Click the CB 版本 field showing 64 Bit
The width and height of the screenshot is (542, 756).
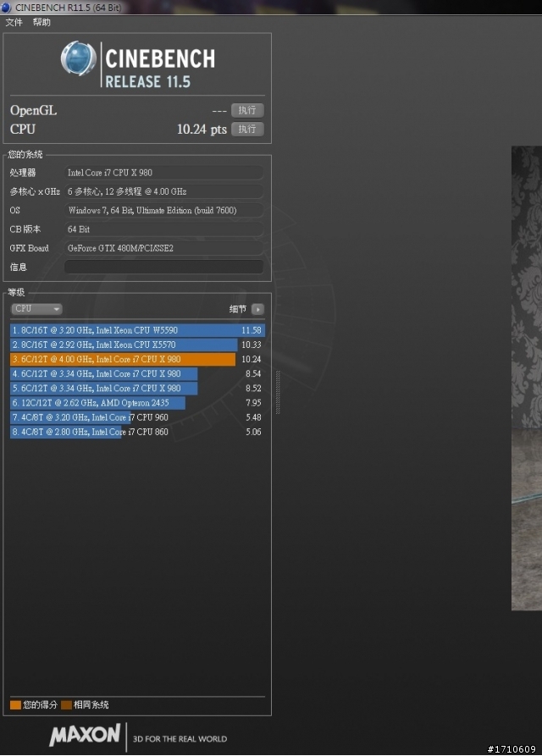[164, 229]
